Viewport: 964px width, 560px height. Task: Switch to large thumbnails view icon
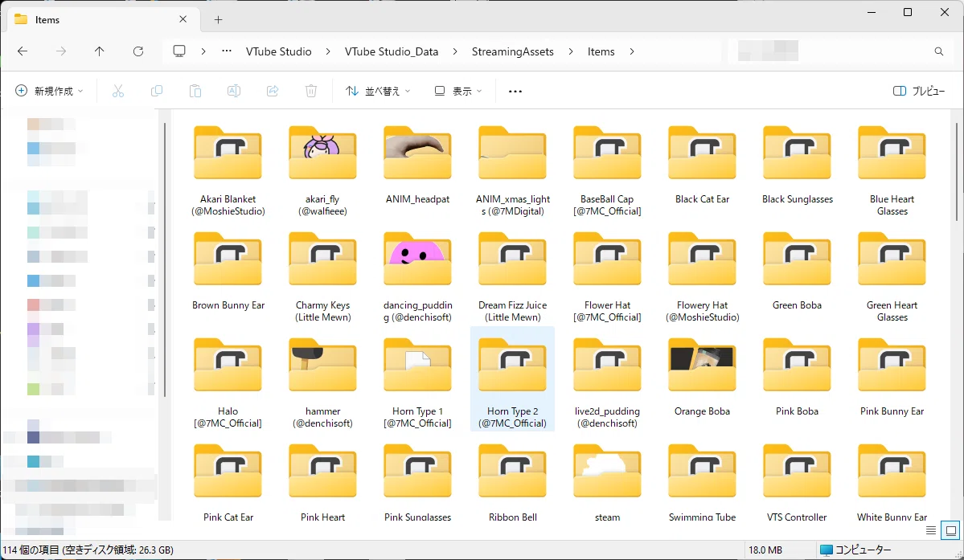(x=951, y=530)
